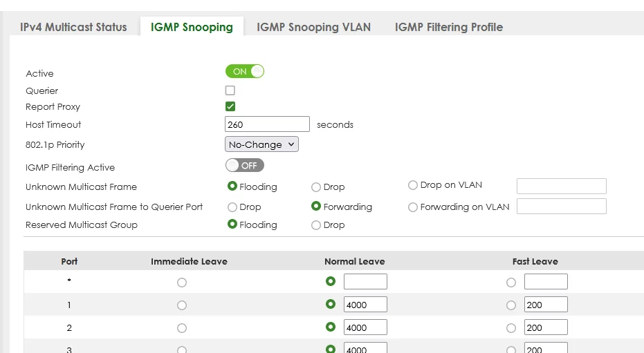The image size is (644, 353).
Task: Turn on IGMP Filtering Active switch
Action: pos(245,166)
